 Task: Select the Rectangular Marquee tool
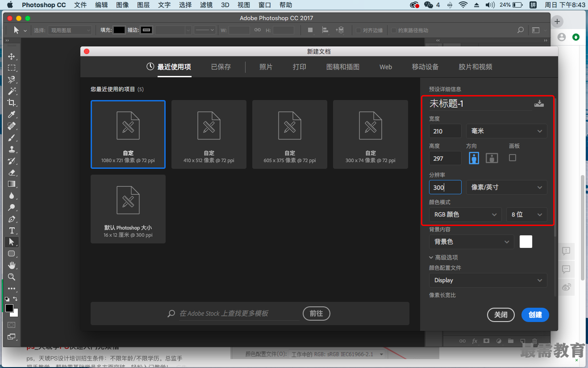pos(12,68)
